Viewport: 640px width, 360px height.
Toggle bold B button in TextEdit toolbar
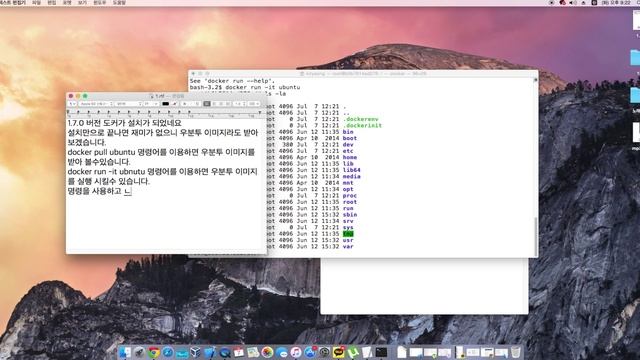point(184,104)
